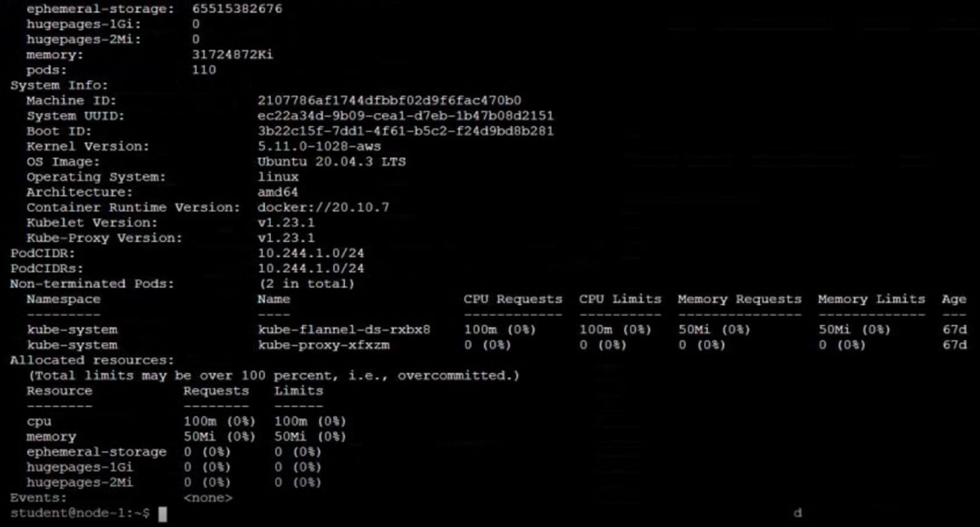Click kernel version 5.11.0-1028-aws
Screen dimensions: 980x527
tap(320, 146)
